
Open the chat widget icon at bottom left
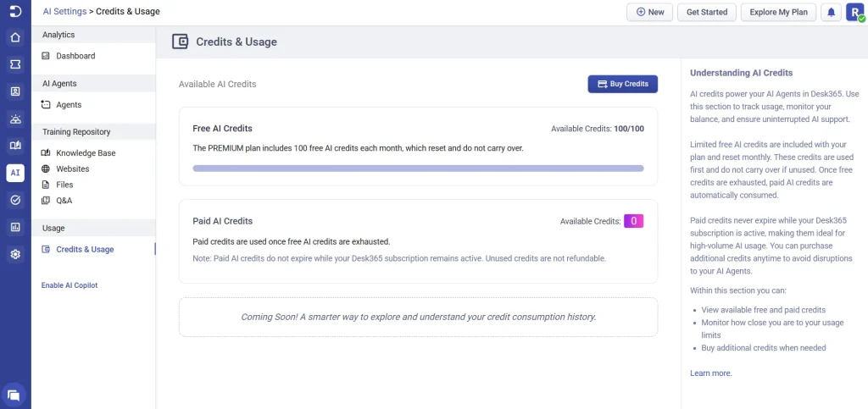tap(14, 394)
